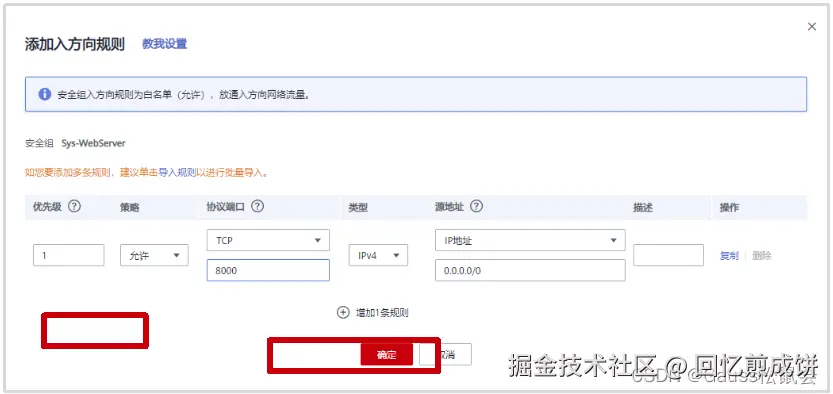Click 增加1条规则 text to add rule
The width and height of the screenshot is (833, 394).
click(x=381, y=313)
